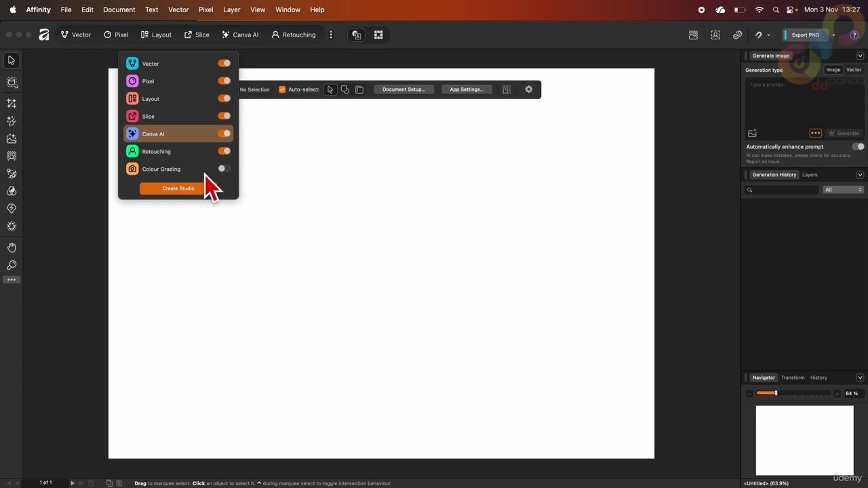Open the prompt three-dot options button
This screenshot has height=488, width=868.
816,134
